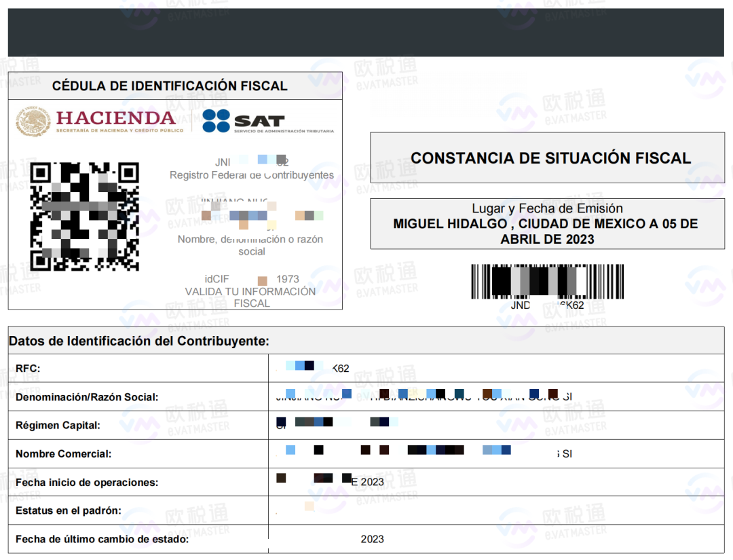
Task: Click the code text beneath the barcode
Action: click(548, 305)
